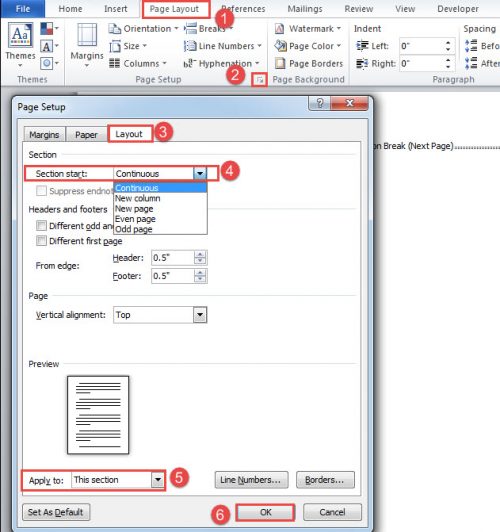This screenshot has height=532, width=500.
Task: Click the Page Setup help button
Action: pos(320,103)
